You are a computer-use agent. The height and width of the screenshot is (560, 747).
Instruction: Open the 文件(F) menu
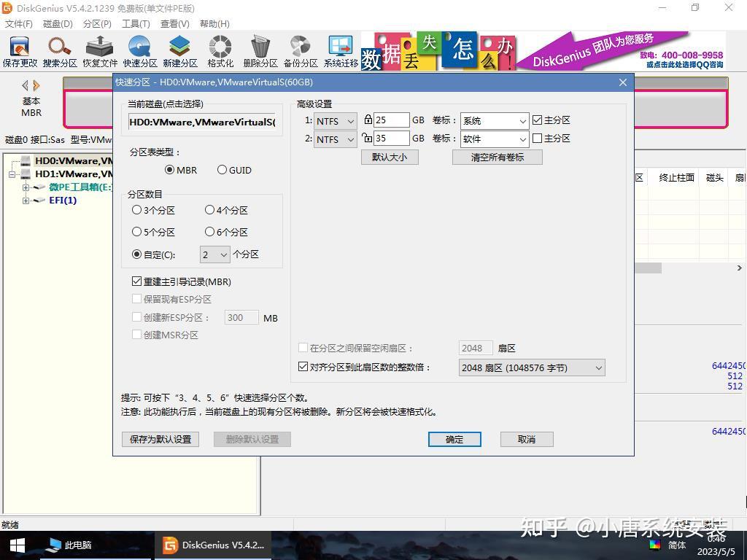(x=18, y=24)
